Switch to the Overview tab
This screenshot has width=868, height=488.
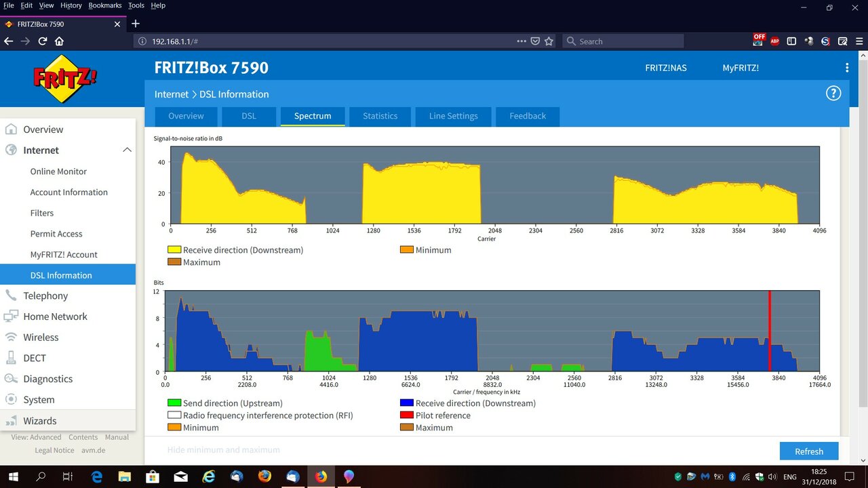tap(186, 116)
